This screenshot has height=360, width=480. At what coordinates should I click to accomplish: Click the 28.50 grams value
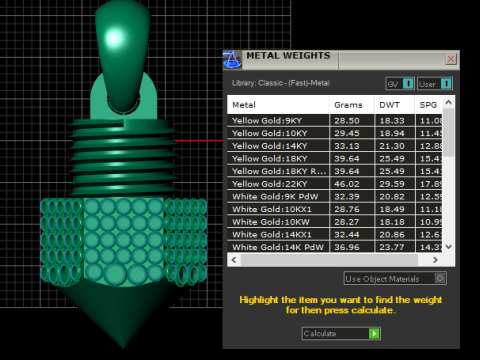[x=347, y=121]
